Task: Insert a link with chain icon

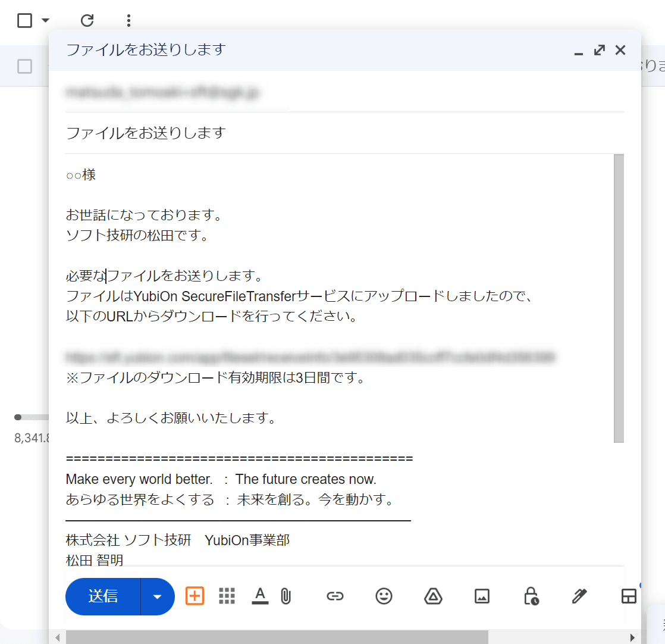Action: (x=335, y=596)
